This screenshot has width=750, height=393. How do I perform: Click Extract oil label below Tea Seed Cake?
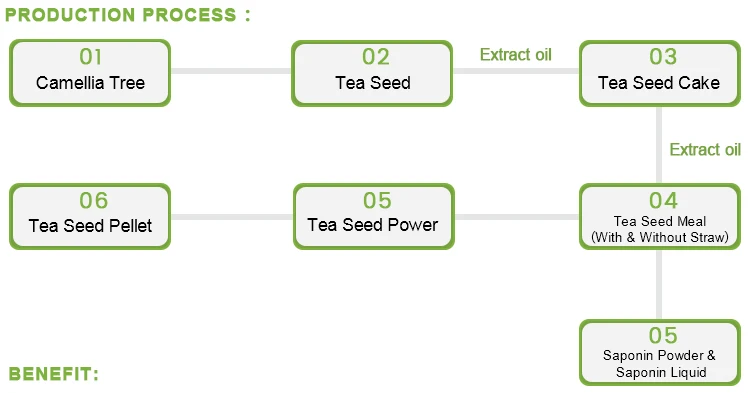point(705,150)
